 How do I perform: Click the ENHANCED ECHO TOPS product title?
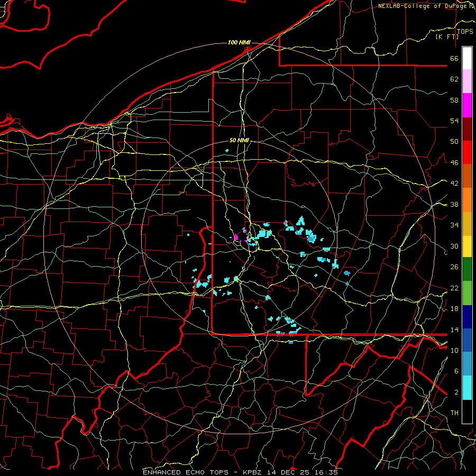pyautogui.click(x=186, y=472)
